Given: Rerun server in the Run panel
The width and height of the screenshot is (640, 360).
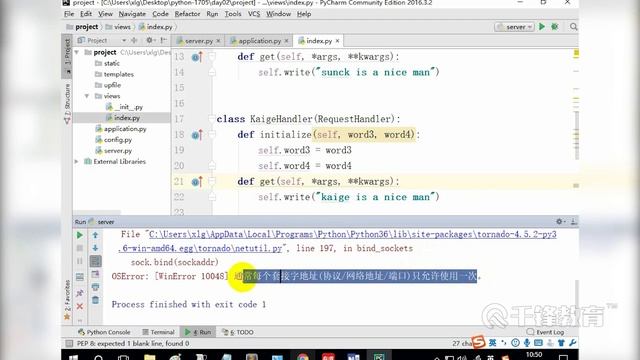Looking at the screenshot, I should (80, 235).
